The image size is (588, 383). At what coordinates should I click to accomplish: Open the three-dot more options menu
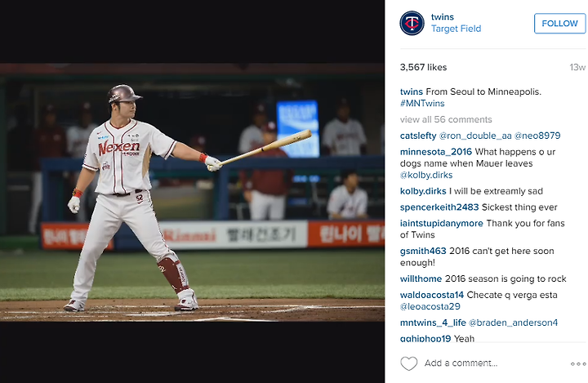pos(578,363)
